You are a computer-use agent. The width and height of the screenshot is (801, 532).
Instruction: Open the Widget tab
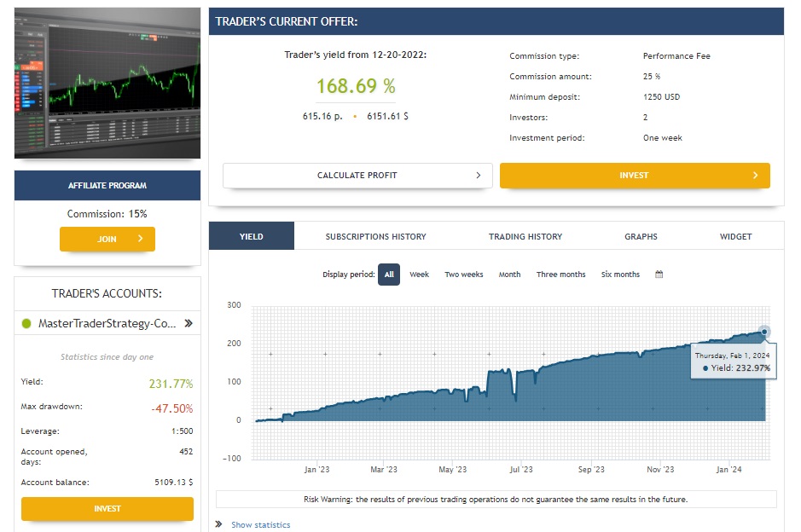[735, 236]
